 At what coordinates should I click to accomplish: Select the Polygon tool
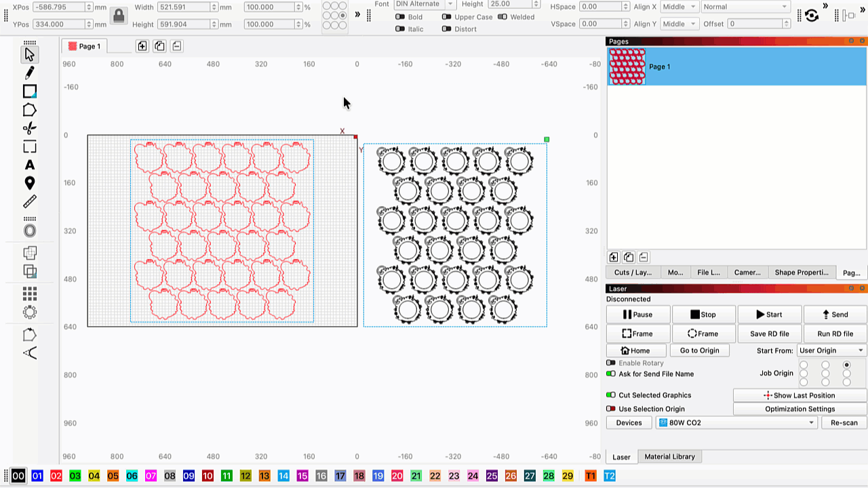[x=29, y=110]
